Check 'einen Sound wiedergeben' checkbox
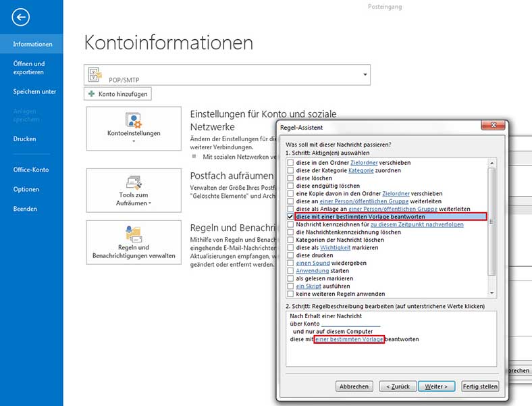 (x=290, y=263)
